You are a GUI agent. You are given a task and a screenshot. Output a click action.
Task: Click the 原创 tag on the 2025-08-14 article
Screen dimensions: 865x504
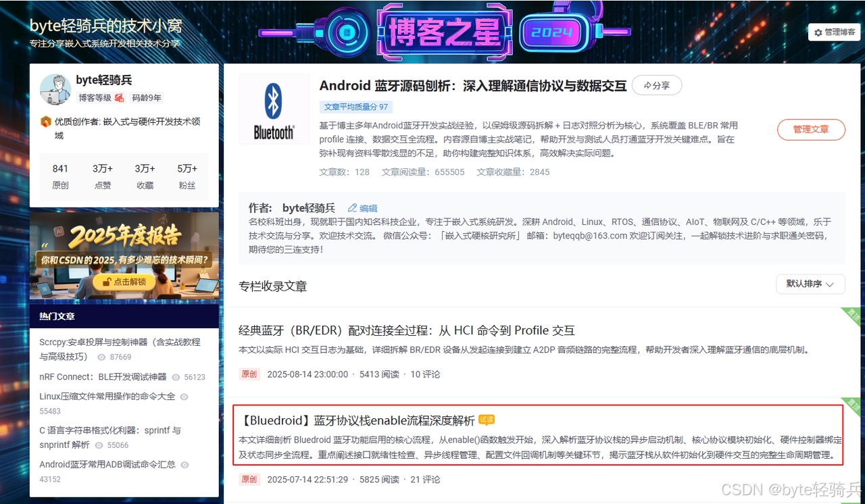(249, 374)
